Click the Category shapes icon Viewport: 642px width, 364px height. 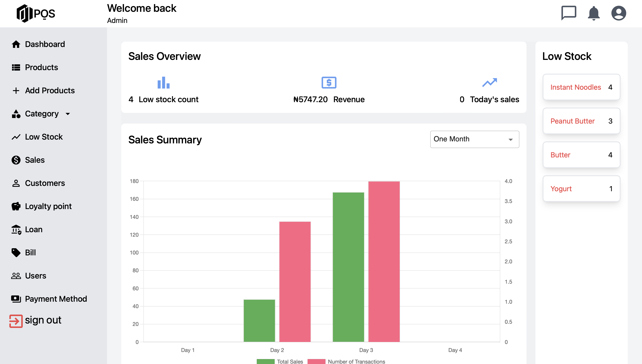click(x=16, y=114)
